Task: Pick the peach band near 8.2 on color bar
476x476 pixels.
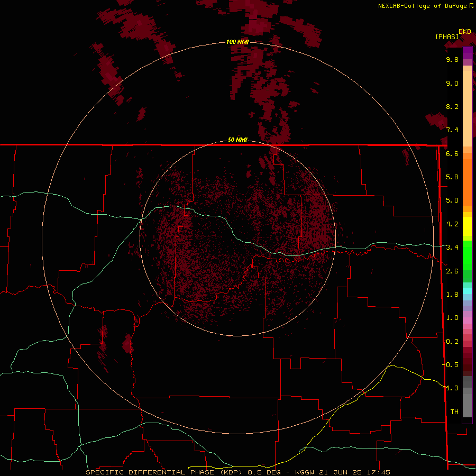Action: [467, 106]
